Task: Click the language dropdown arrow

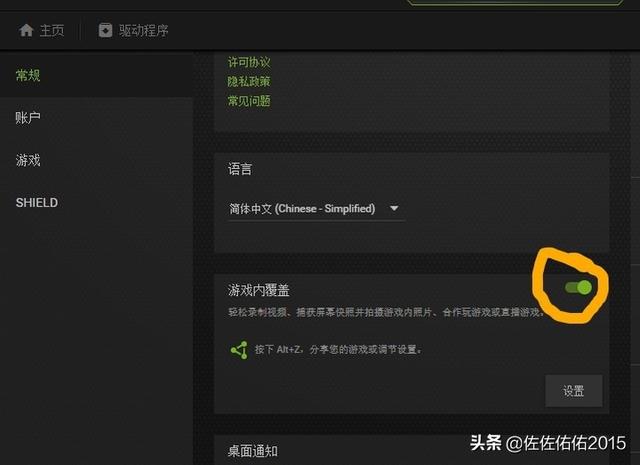Action: [394, 208]
